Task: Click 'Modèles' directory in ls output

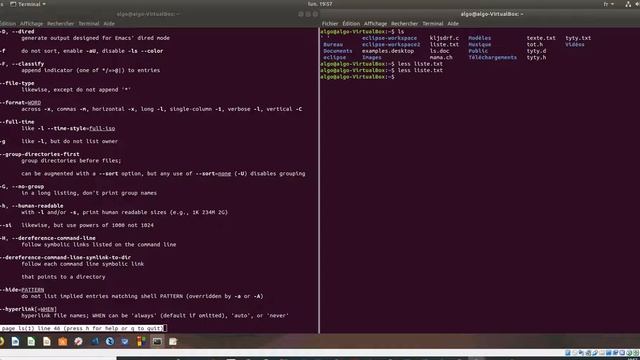Action: tap(480, 38)
